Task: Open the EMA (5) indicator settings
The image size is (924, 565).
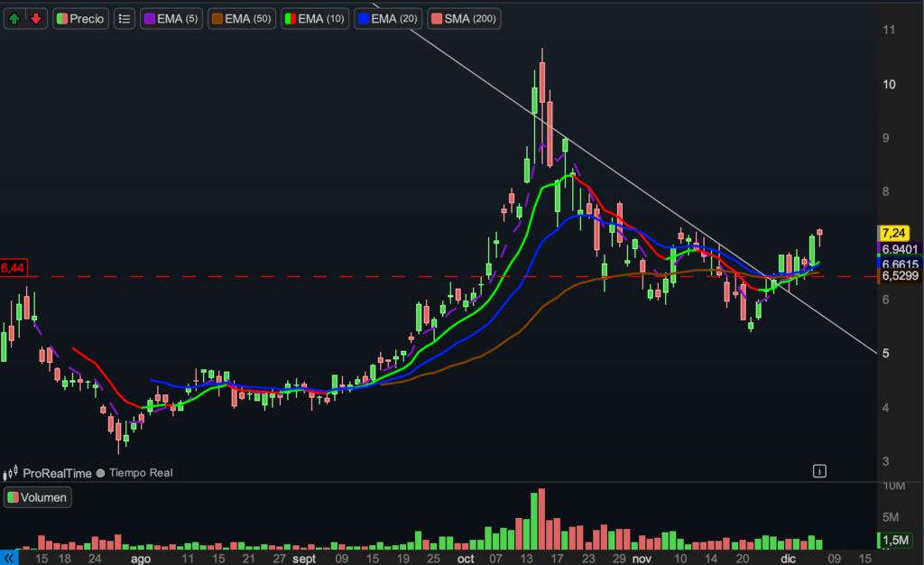Action: (171, 18)
